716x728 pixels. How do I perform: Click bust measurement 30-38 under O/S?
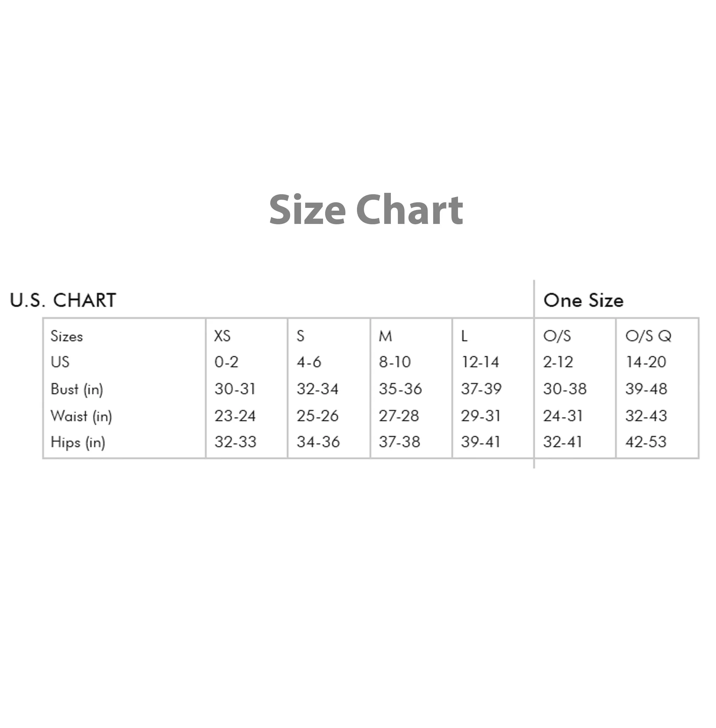coord(565,388)
